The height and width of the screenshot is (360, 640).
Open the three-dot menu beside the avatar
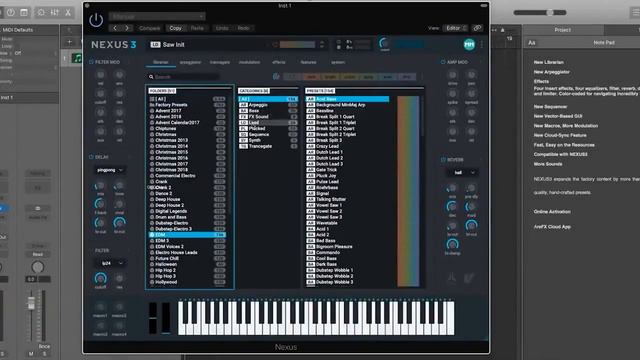coord(482,44)
